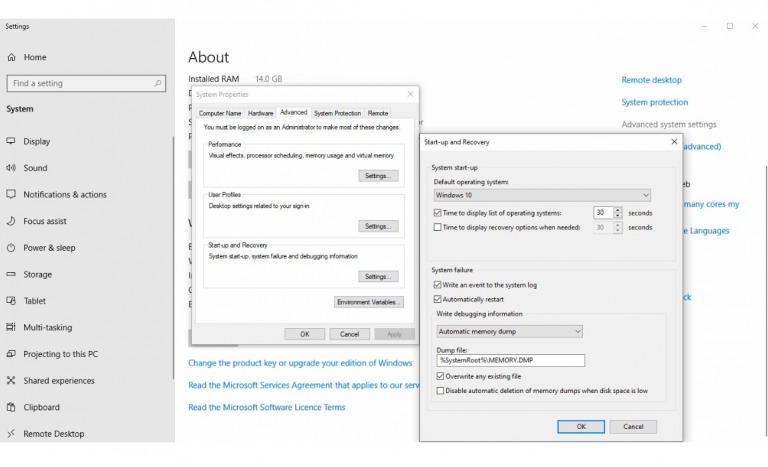Screen dimensions: 768x467
Task: Click the Environment Variables button
Action: tap(369, 301)
